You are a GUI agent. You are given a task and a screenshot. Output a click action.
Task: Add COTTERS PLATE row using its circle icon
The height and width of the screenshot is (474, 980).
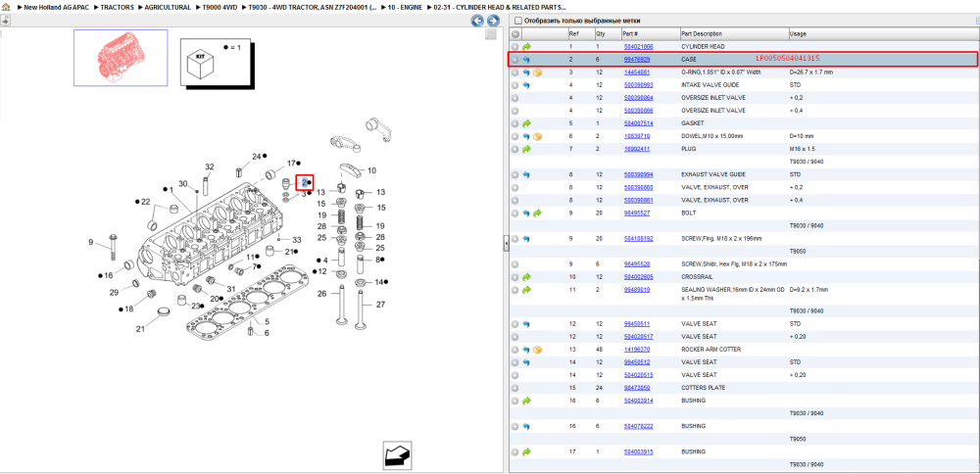click(x=515, y=388)
